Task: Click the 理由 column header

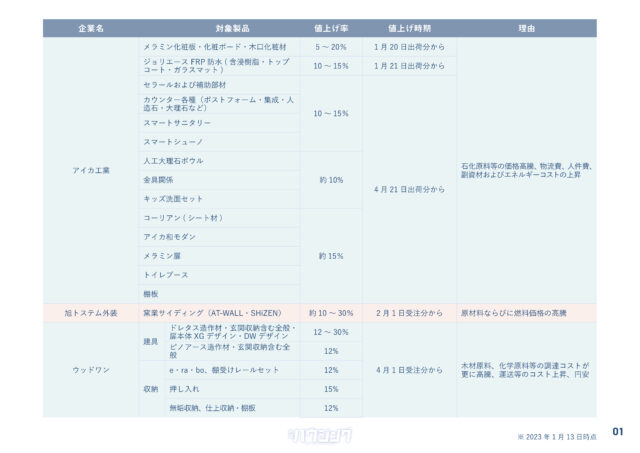Action: [x=526, y=27]
